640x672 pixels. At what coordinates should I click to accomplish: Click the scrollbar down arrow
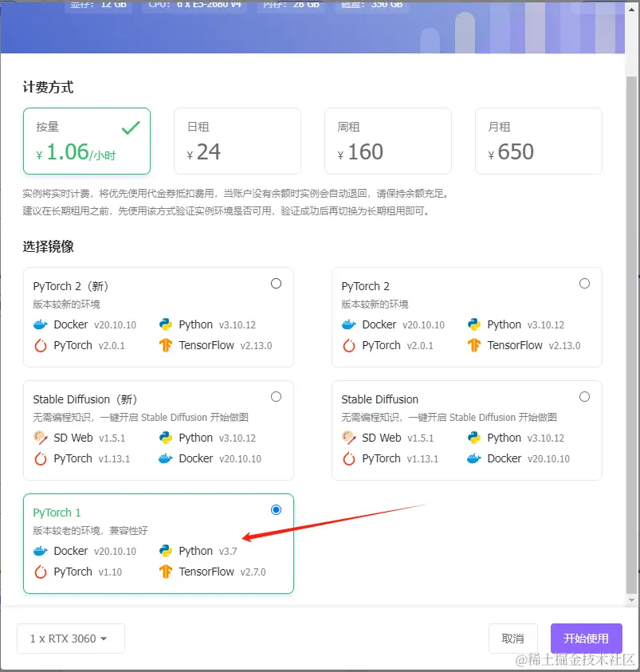(x=631, y=600)
